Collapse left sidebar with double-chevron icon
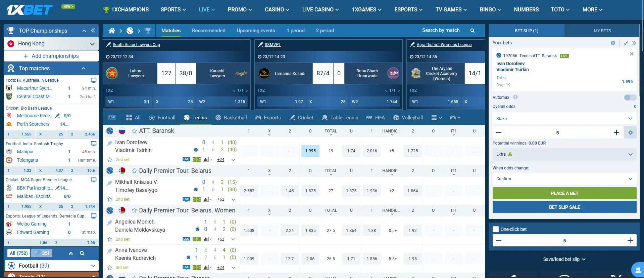The height and width of the screenshot is (278, 644). coord(93,31)
